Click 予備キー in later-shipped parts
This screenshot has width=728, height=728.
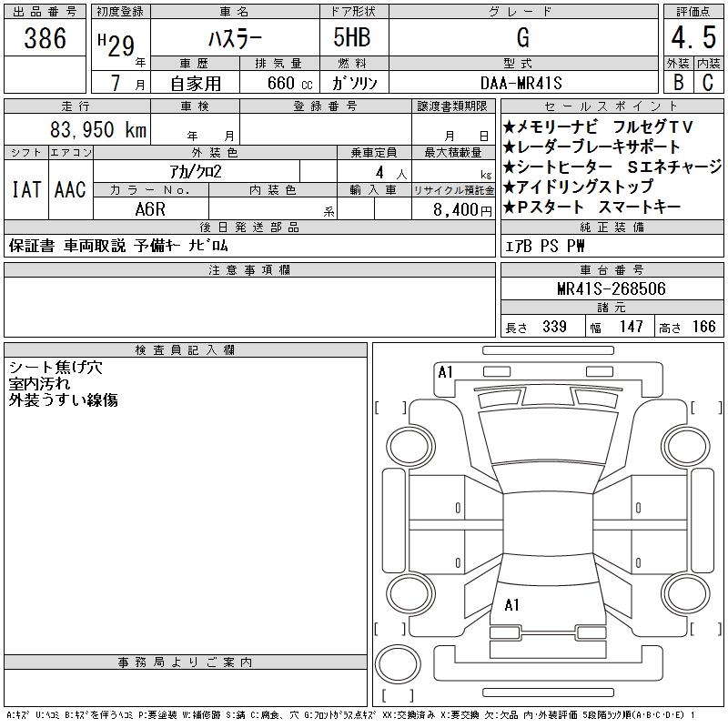[x=157, y=246]
